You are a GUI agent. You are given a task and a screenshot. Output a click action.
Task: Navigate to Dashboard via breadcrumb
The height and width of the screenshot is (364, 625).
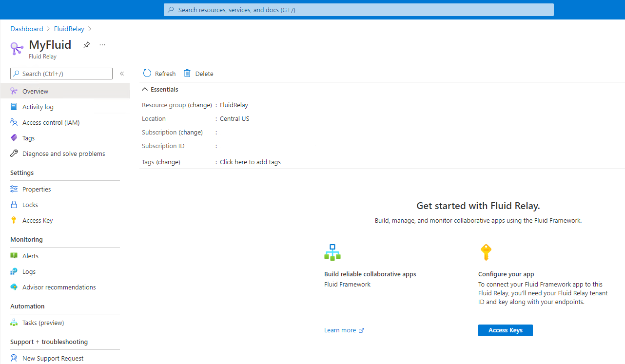(x=26, y=28)
